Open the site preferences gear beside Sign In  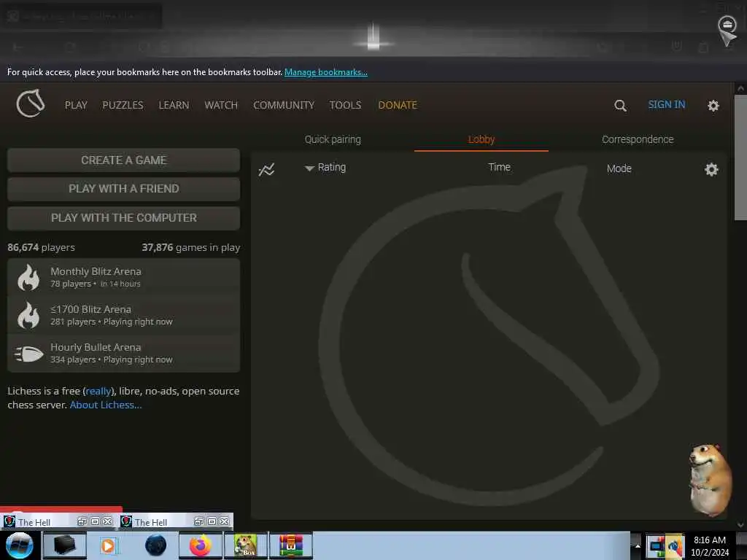click(713, 105)
